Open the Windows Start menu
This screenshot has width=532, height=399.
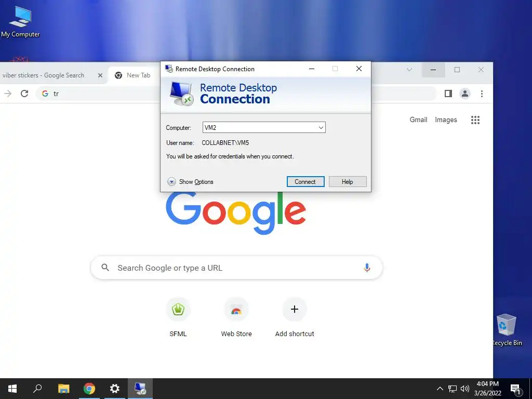[x=12, y=389]
